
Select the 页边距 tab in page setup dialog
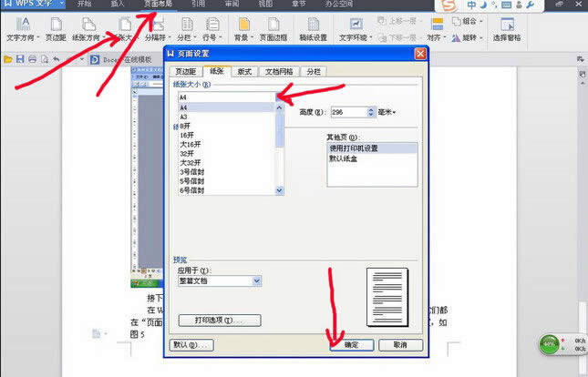pos(186,72)
